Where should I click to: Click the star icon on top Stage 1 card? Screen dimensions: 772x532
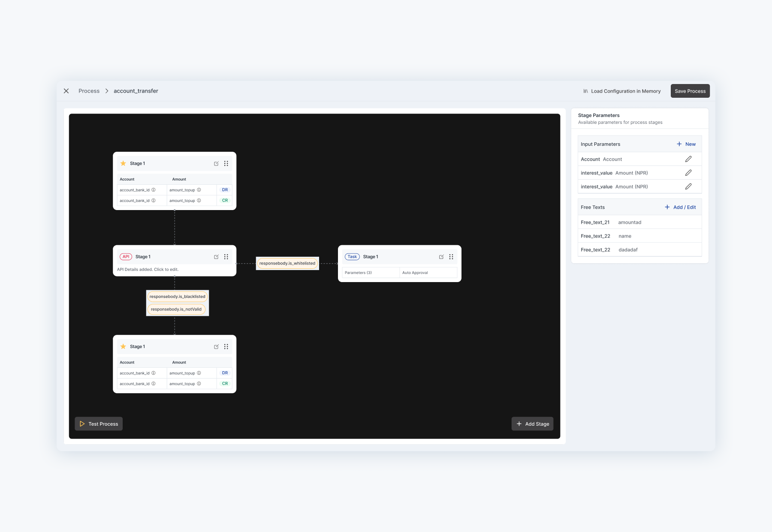click(x=123, y=163)
